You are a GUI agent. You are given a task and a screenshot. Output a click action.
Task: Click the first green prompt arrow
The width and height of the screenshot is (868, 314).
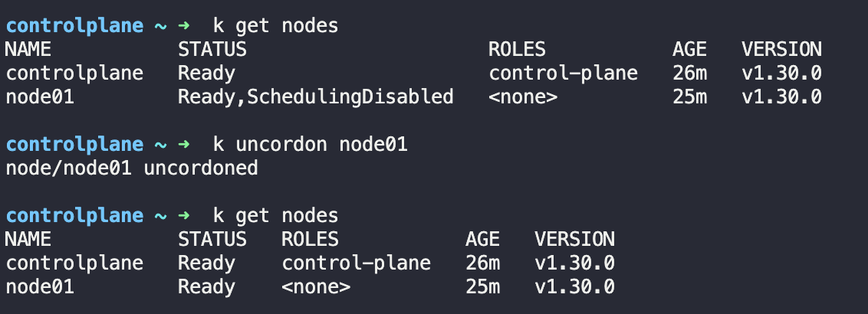(184, 26)
